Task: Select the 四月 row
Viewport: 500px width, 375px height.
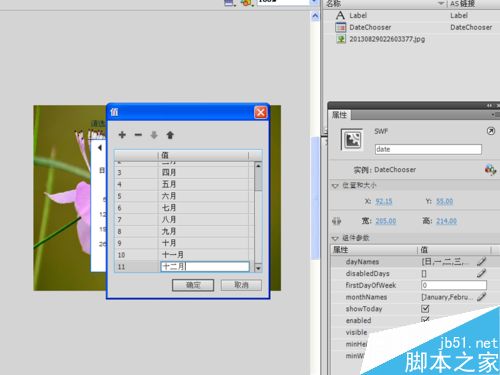Action: click(x=184, y=172)
